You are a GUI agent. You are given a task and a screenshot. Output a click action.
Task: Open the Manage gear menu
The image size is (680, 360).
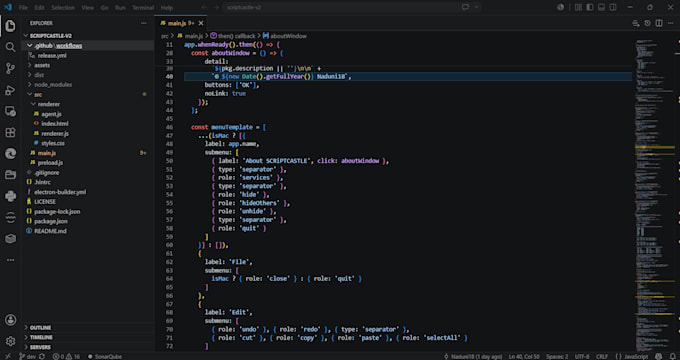click(x=10, y=341)
